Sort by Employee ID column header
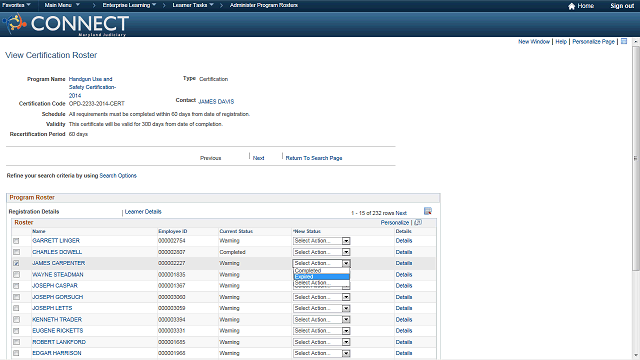640x360 pixels. 173,231
